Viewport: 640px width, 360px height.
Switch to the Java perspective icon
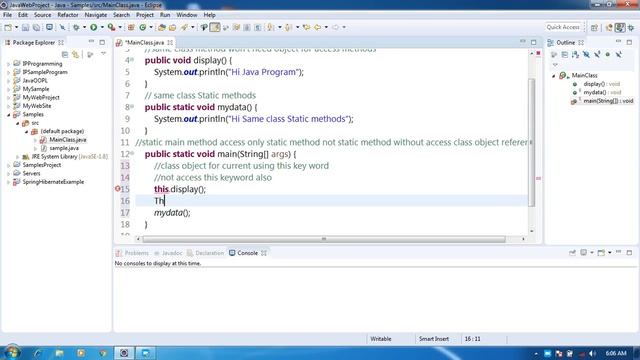click(x=620, y=27)
